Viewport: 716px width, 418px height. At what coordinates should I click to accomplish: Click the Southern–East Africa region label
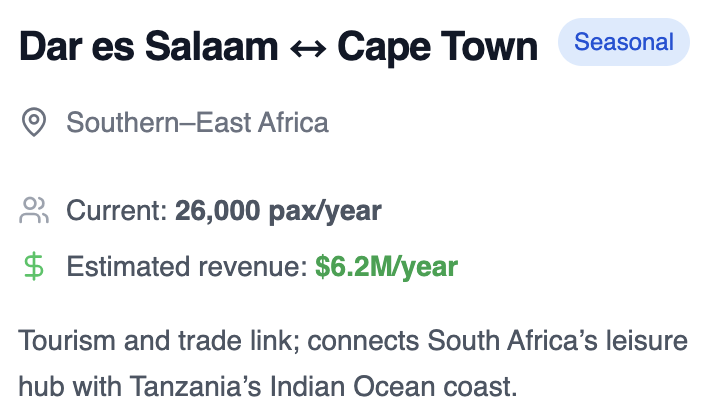(x=197, y=122)
